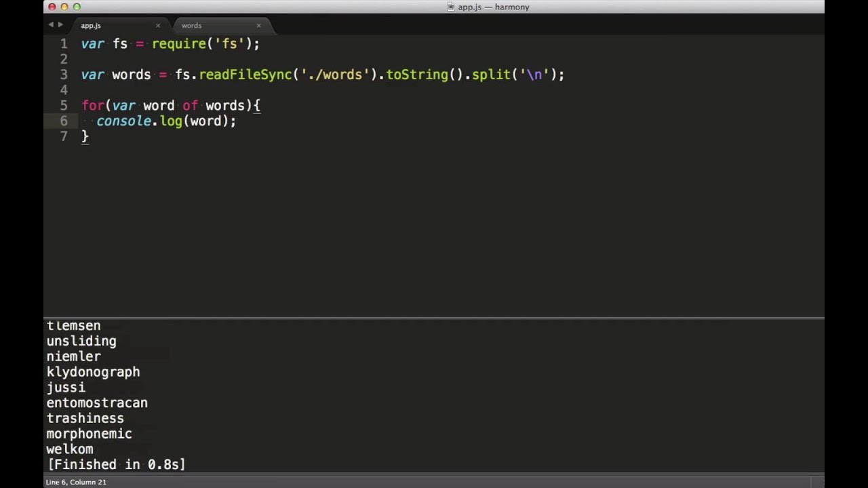
Task: Click line number 6 in the gutter
Action: point(64,121)
